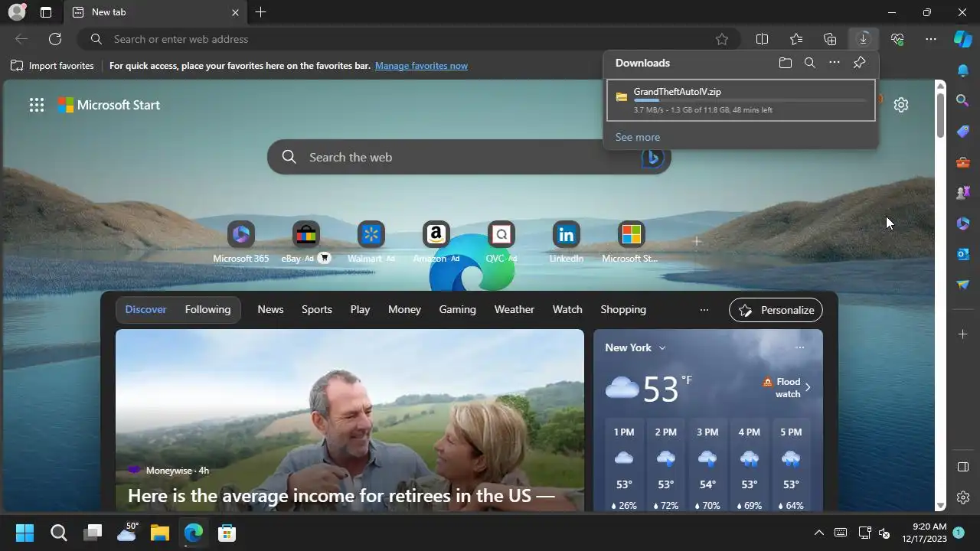Viewport: 980px width, 551px height.
Task: Click See more in Downloads
Action: pos(638,137)
